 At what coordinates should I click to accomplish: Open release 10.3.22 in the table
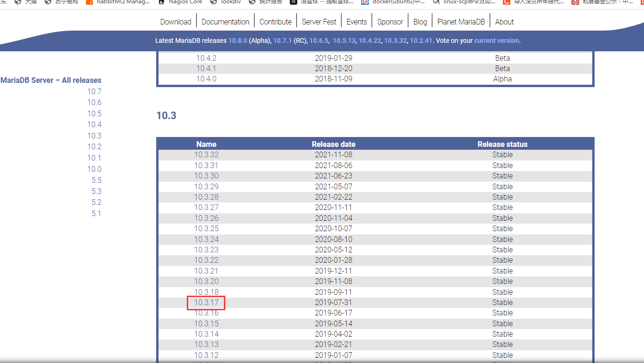(x=207, y=260)
